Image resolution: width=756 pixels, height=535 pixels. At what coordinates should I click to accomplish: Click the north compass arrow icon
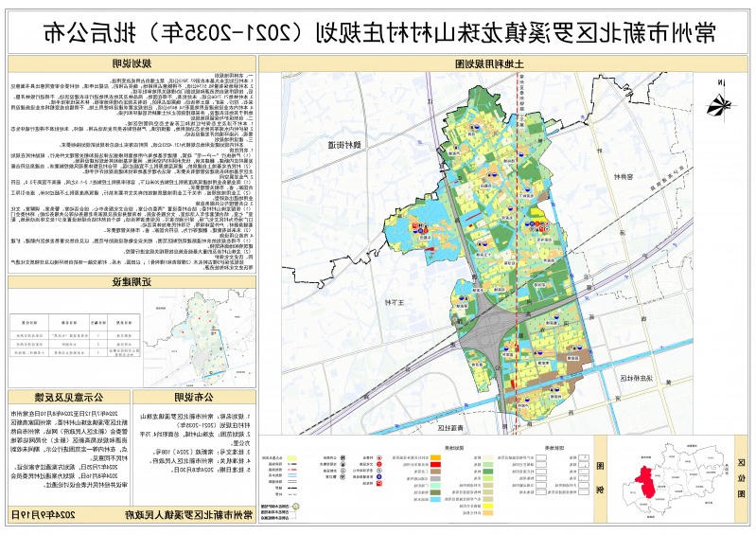pyautogui.click(x=720, y=104)
